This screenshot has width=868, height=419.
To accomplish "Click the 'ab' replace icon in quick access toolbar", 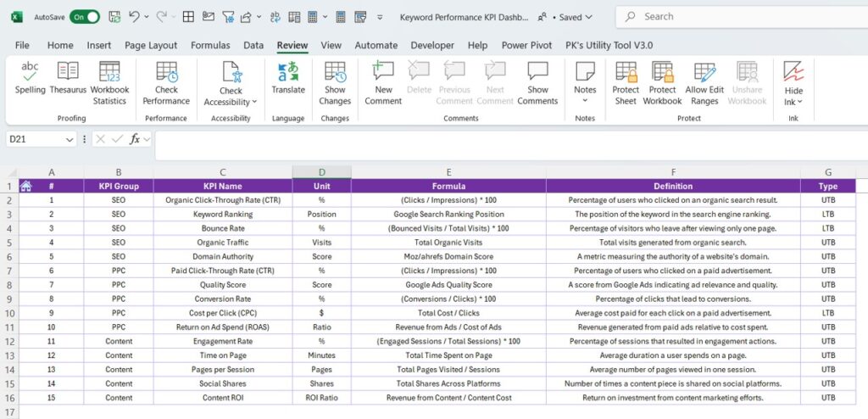I will 275,17.
